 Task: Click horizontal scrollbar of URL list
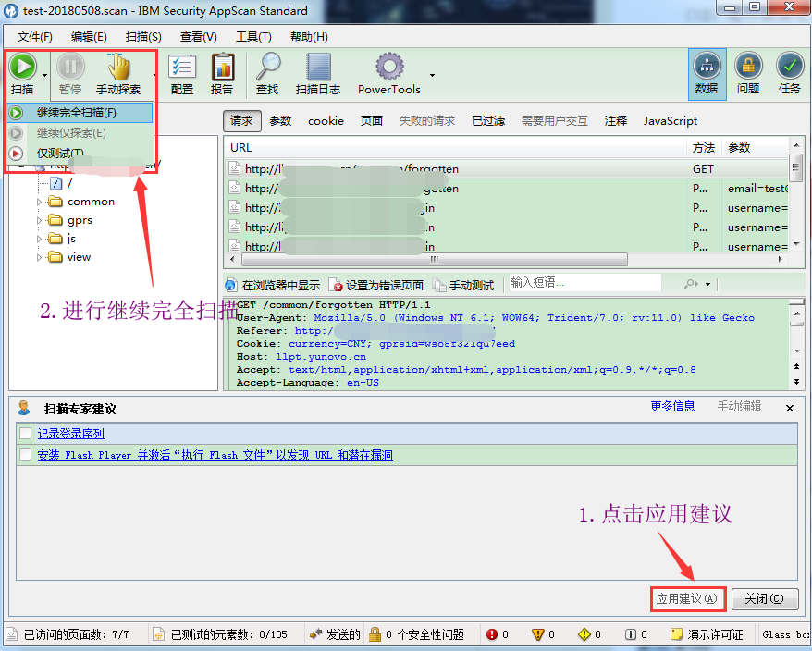(434, 259)
